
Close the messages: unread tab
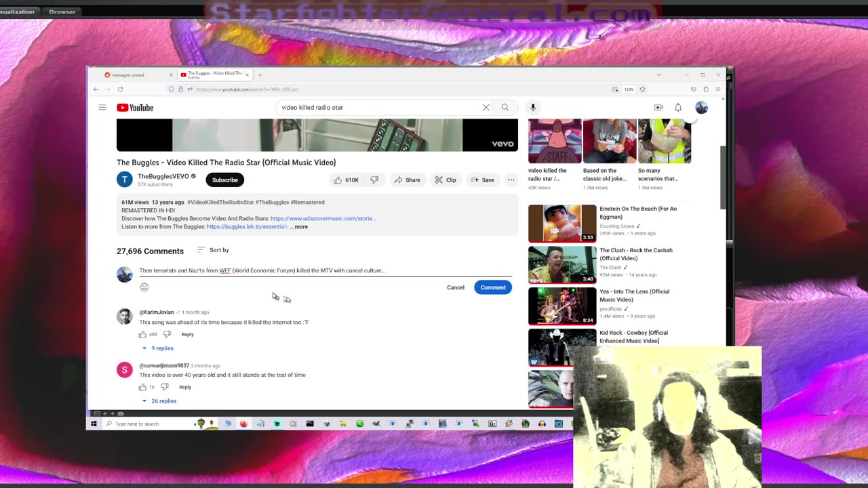click(171, 75)
